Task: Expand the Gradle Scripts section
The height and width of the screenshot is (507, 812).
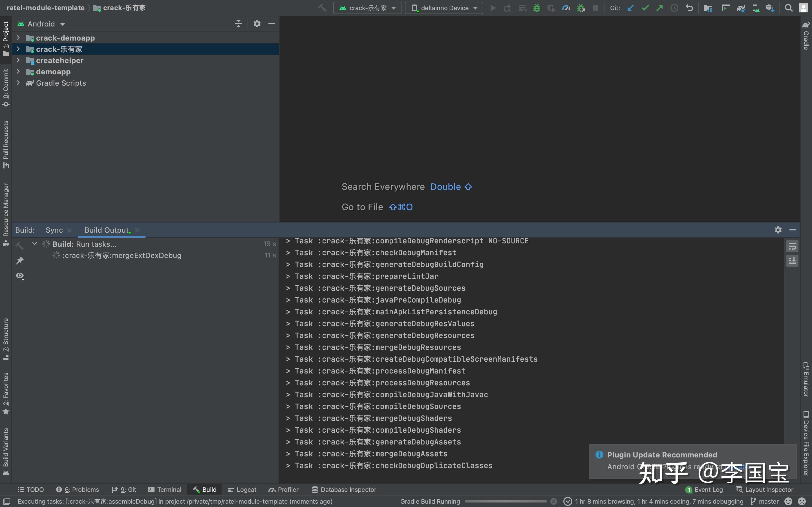Action: (x=18, y=82)
